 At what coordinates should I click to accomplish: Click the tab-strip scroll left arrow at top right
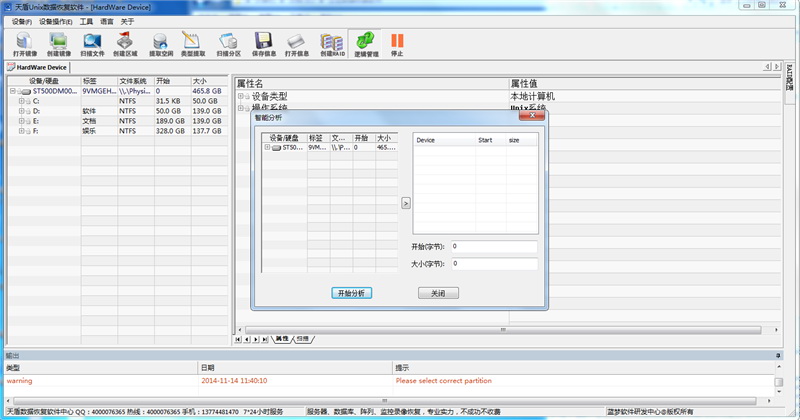pos(767,67)
